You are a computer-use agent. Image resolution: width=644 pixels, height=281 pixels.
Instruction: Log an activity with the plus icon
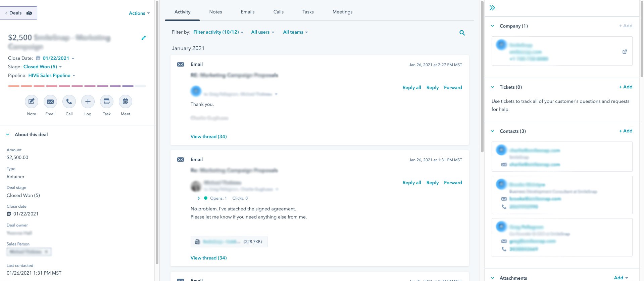click(x=88, y=102)
